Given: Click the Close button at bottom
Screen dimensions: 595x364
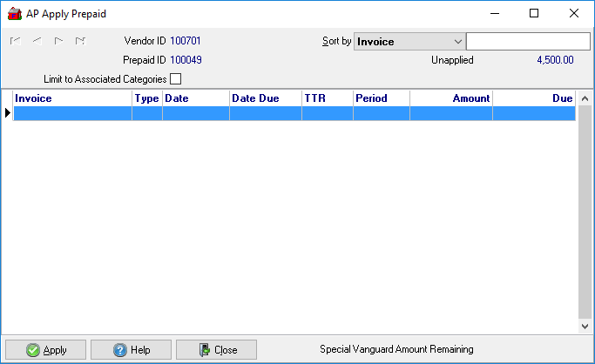Looking at the screenshot, I should pos(216,350).
